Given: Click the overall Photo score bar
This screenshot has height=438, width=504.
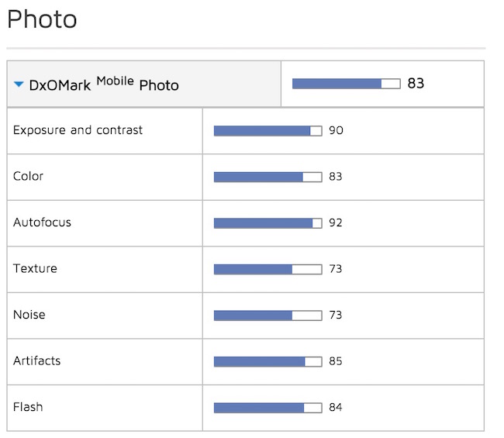Looking at the screenshot, I should point(346,84).
